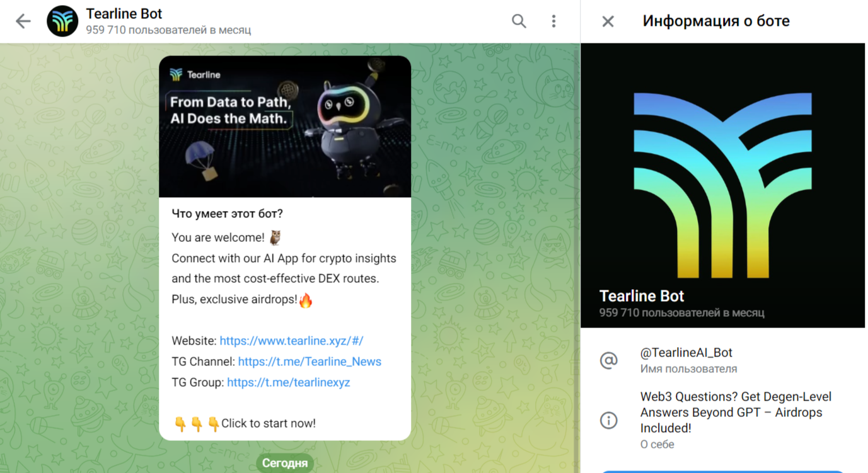Open the Tearline banner image

(285, 127)
